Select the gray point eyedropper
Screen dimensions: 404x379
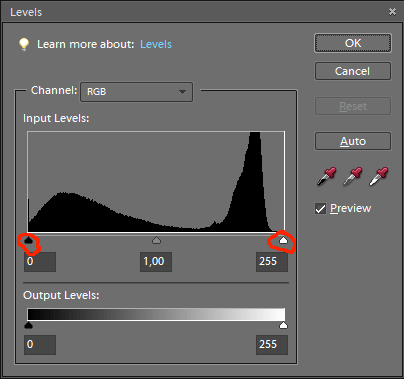353,176
